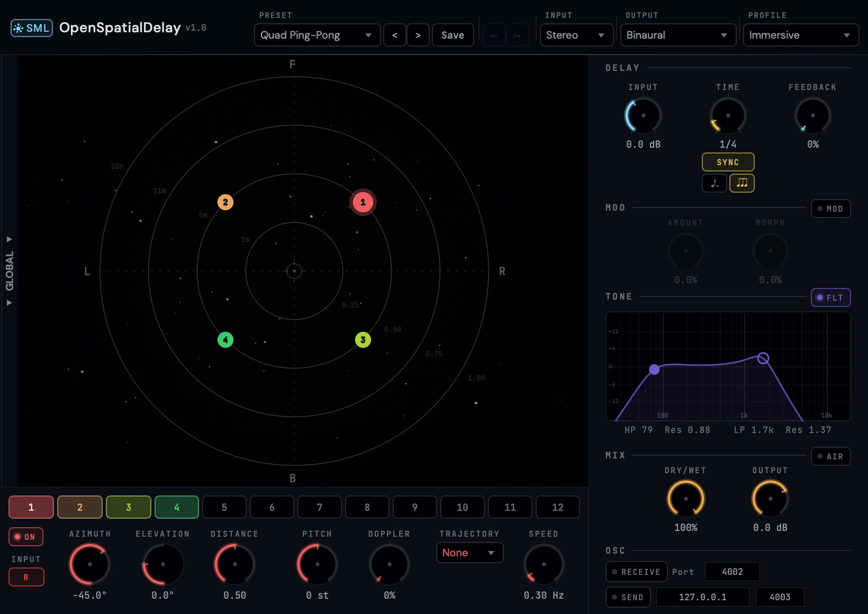Select tap tab 4
The image size is (868, 614).
[177, 508]
